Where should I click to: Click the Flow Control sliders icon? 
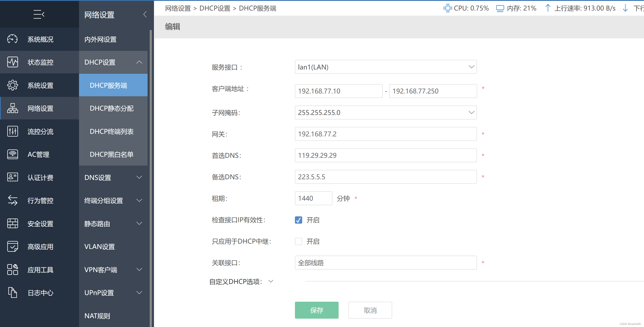point(12,131)
